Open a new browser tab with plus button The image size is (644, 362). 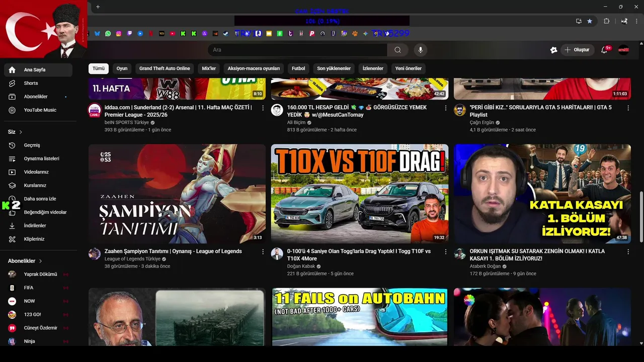coord(98,7)
